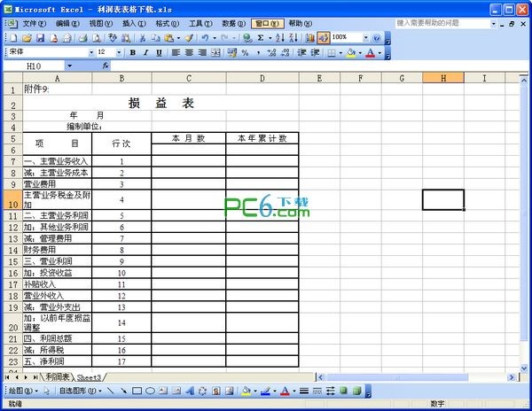The image size is (532, 411).
Task: Open the font size dropdown
Action: [119, 53]
